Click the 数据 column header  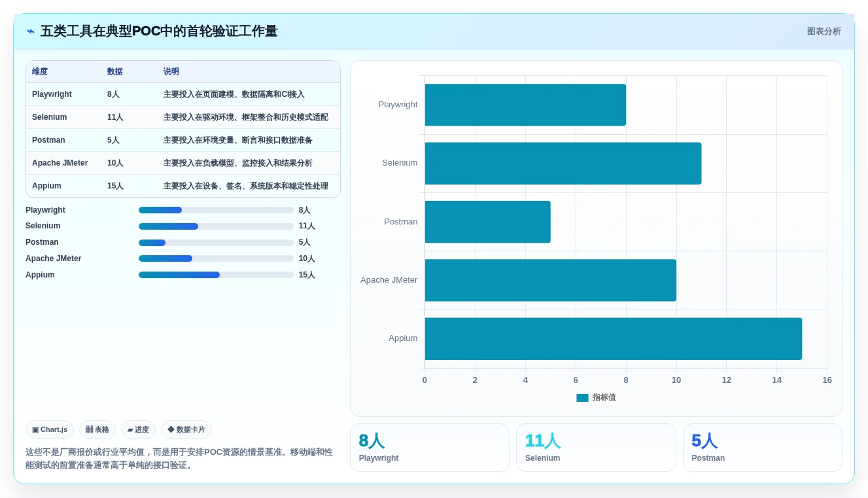(x=115, y=71)
